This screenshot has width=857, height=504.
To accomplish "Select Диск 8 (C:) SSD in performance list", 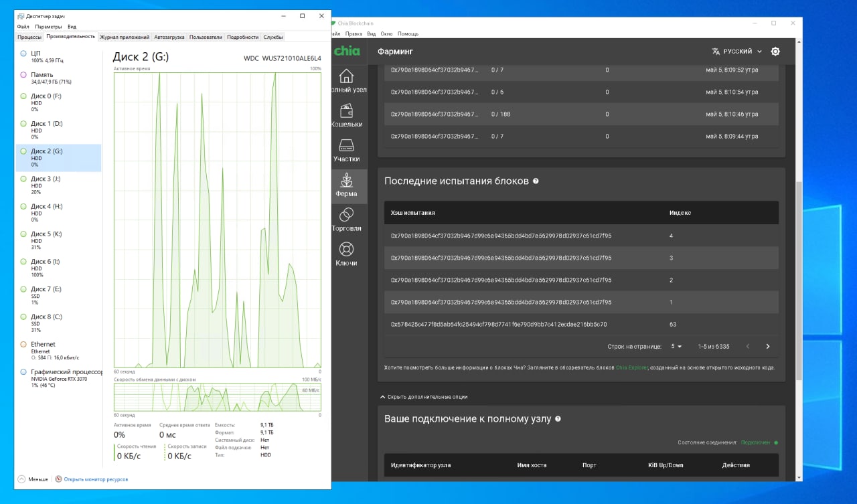I will point(59,323).
